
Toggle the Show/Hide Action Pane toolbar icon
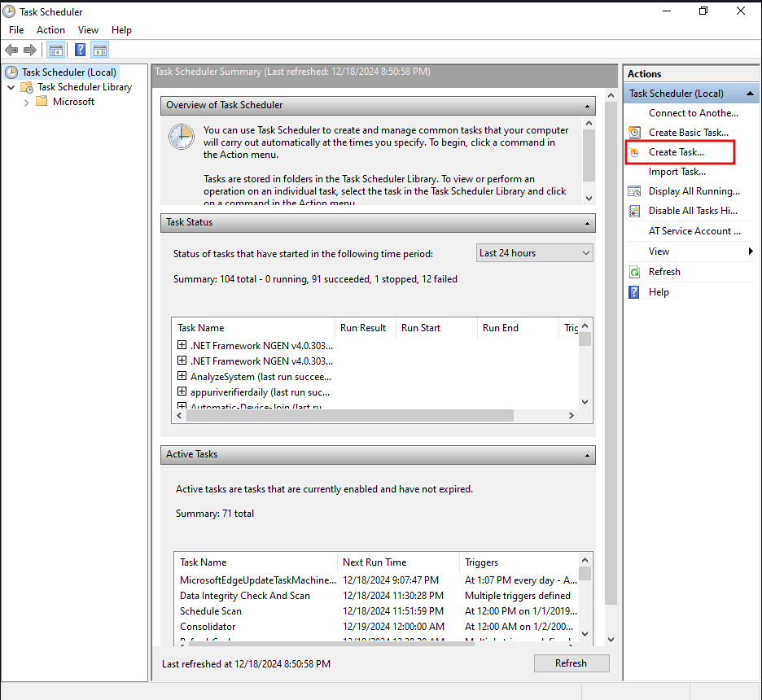pyautogui.click(x=100, y=50)
